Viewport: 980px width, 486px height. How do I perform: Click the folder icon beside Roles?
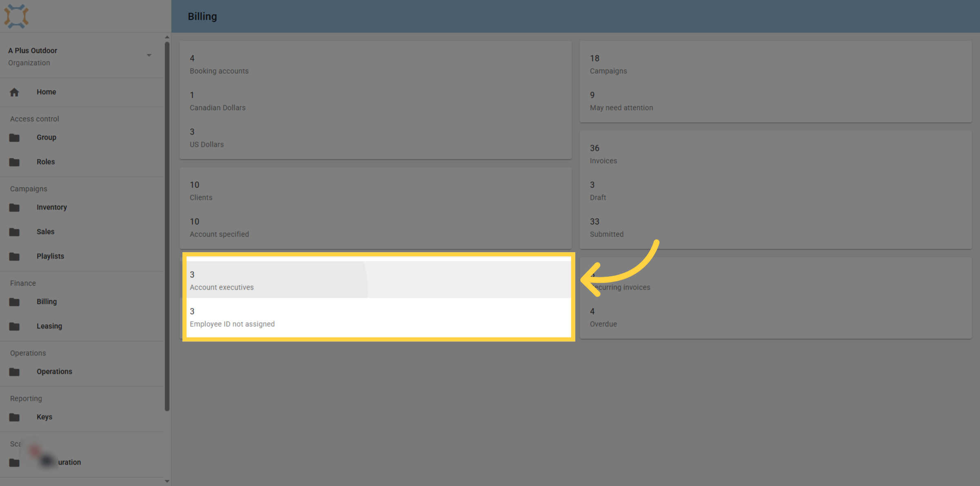14,162
